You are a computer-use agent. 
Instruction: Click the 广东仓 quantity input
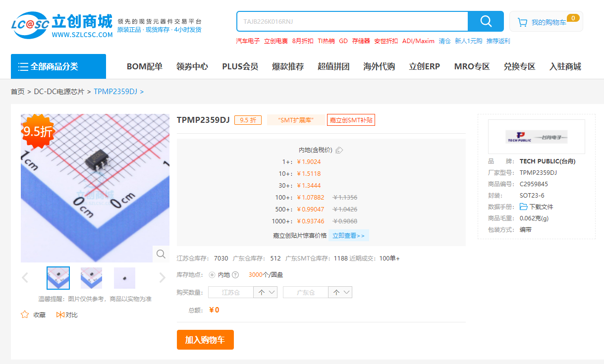click(306, 292)
